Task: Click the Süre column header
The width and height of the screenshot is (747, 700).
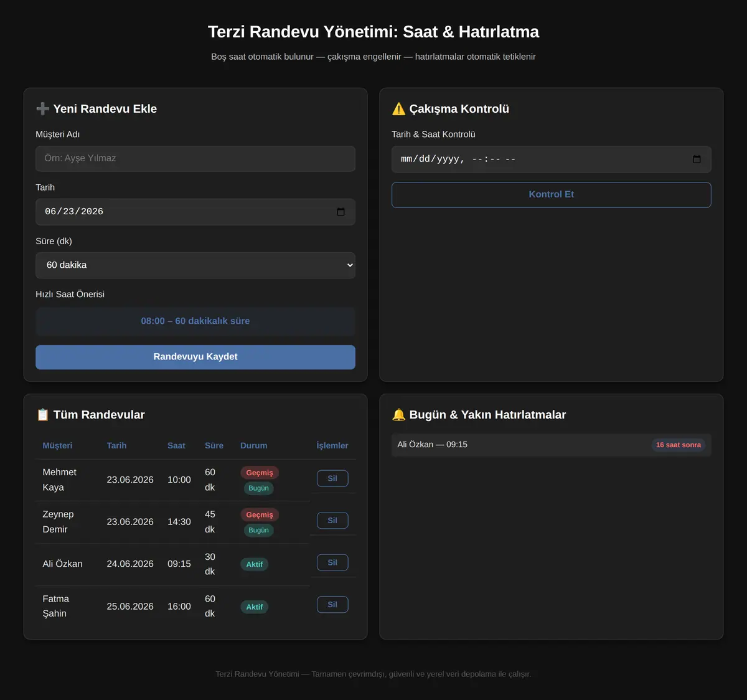Action: point(214,445)
